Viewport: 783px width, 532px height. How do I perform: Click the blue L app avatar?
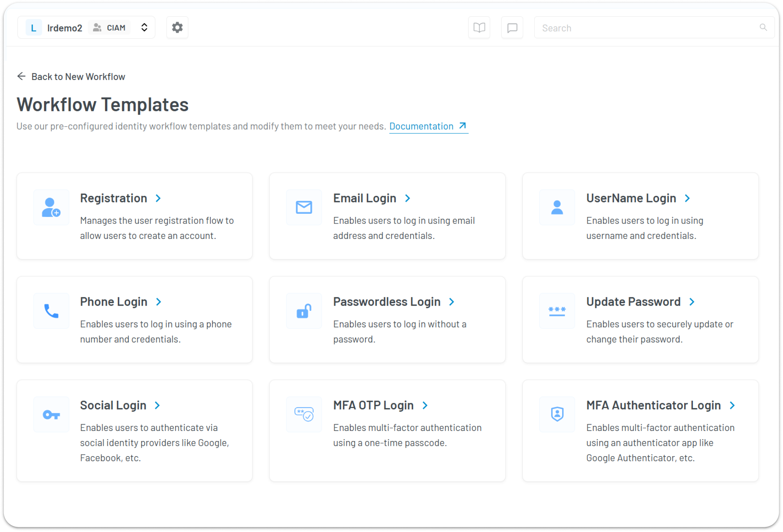[34, 28]
